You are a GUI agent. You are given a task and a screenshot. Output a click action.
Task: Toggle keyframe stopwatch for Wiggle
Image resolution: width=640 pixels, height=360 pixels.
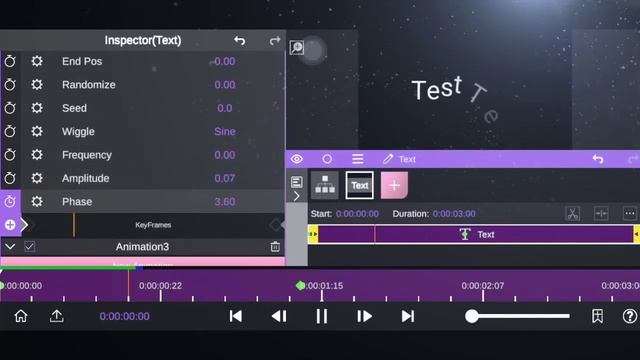click(10, 131)
